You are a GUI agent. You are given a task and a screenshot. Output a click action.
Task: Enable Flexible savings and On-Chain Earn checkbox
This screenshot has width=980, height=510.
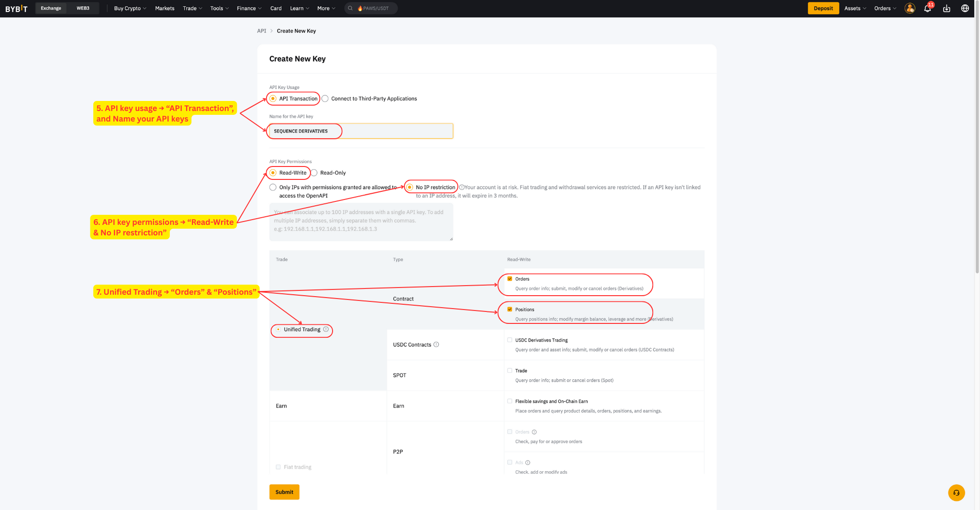coord(510,401)
